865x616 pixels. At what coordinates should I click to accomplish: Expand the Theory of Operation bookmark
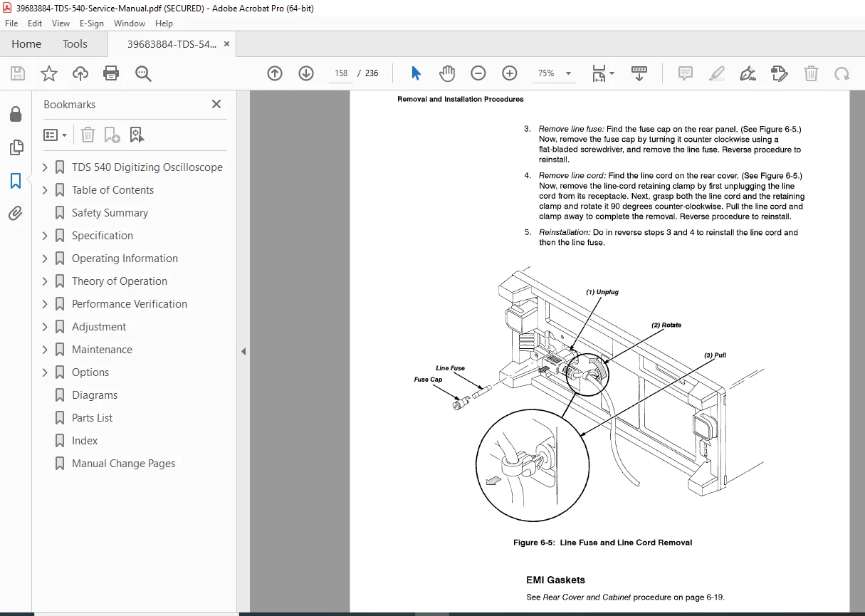[45, 281]
